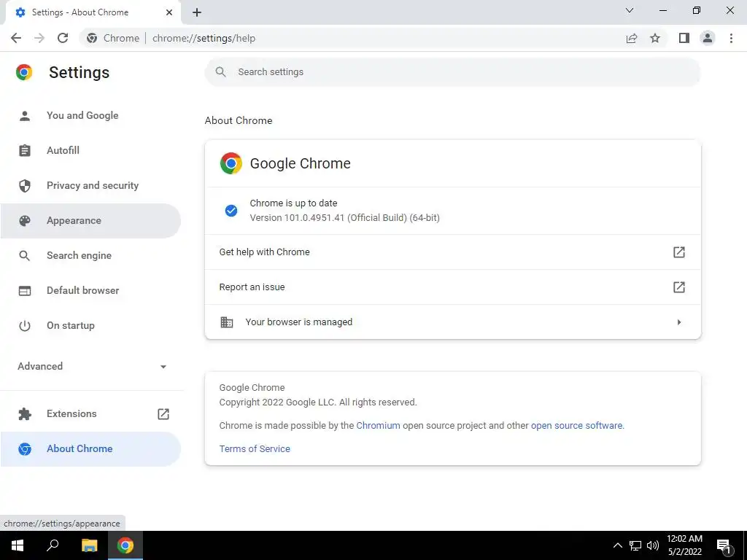Go back with the browser back arrow

(16, 38)
